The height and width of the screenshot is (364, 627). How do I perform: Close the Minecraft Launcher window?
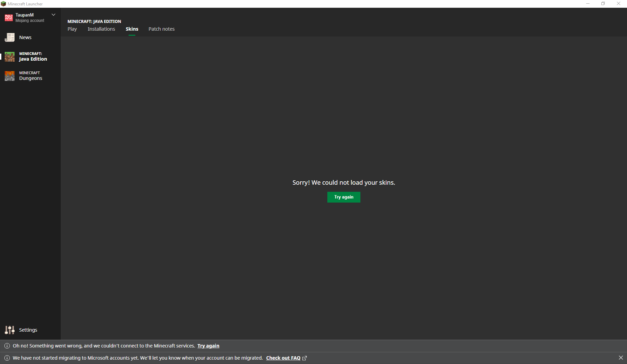pos(619,4)
